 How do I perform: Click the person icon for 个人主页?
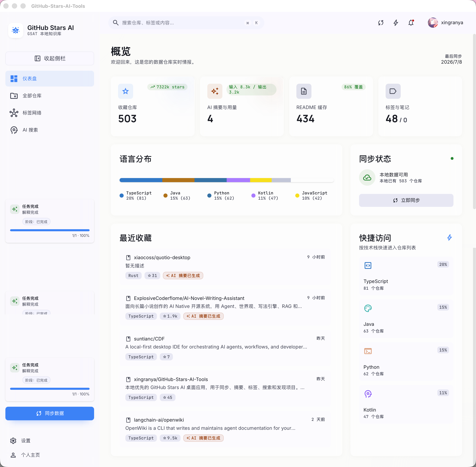(x=13, y=455)
